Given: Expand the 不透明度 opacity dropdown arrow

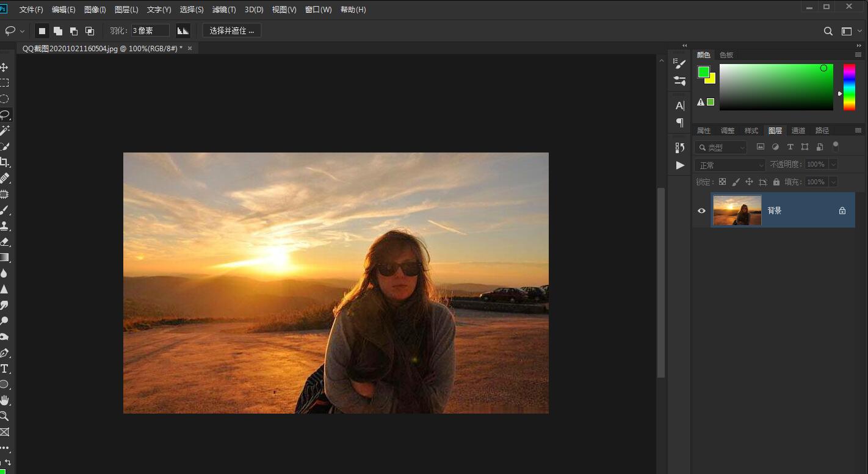Looking at the screenshot, I should click(833, 165).
